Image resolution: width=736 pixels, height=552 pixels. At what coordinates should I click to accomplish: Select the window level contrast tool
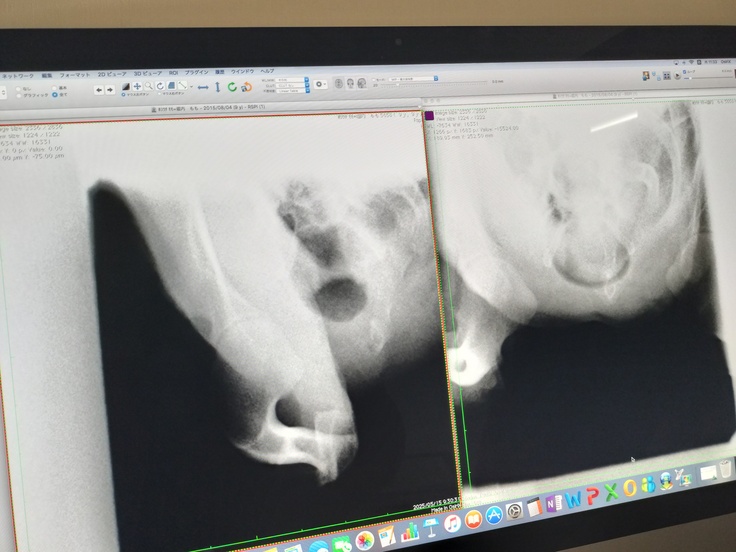point(126,87)
